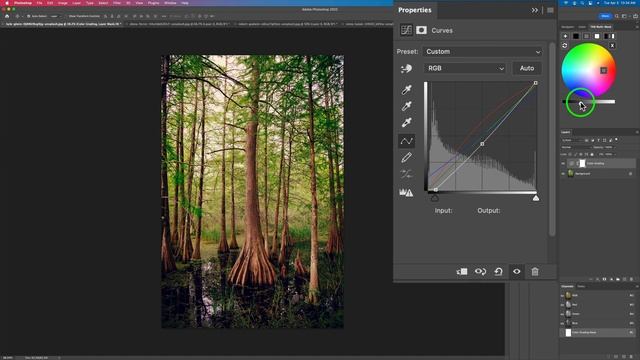Pick the black point eyedropper in Curves
The width and height of the screenshot is (640, 360).
pyautogui.click(x=406, y=90)
